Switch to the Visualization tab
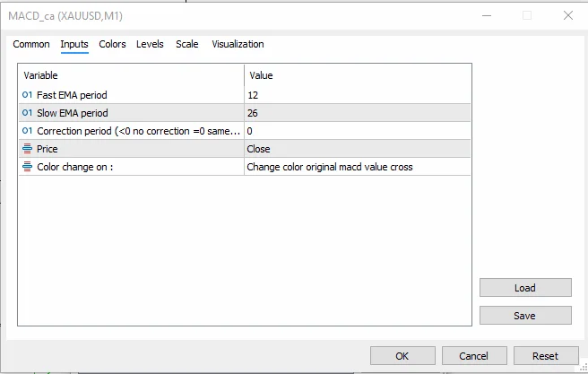This screenshot has width=588, height=374. point(238,44)
